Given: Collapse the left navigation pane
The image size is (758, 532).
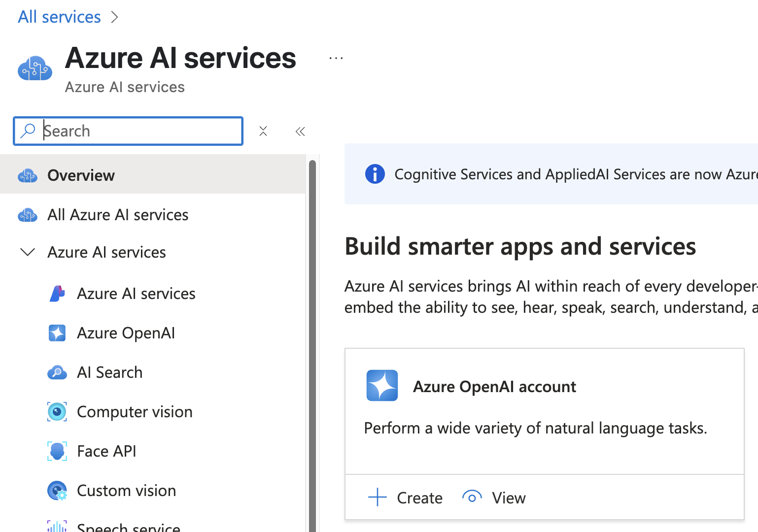Looking at the screenshot, I should [x=300, y=131].
